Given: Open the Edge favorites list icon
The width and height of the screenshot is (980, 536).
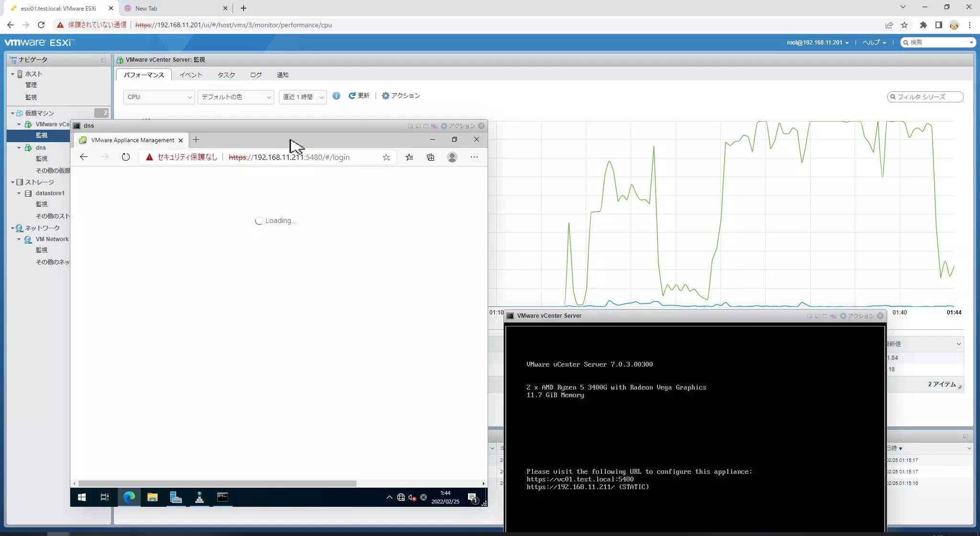Looking at the screenshot, I should (409, 157).
